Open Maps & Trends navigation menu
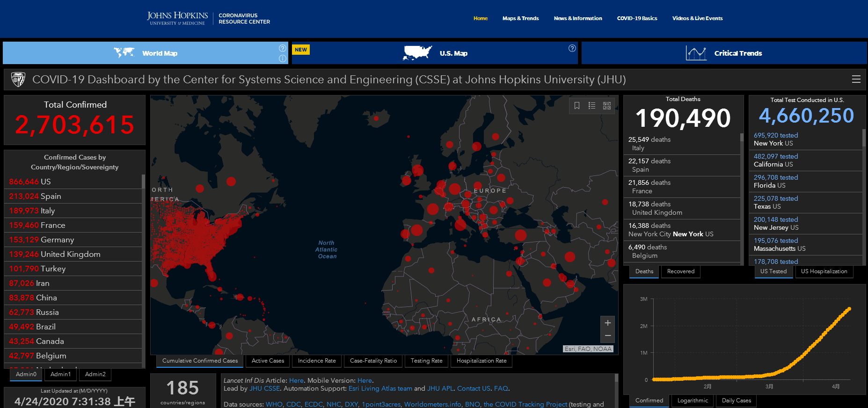The image size is (868, 408). tap(520, 18)
